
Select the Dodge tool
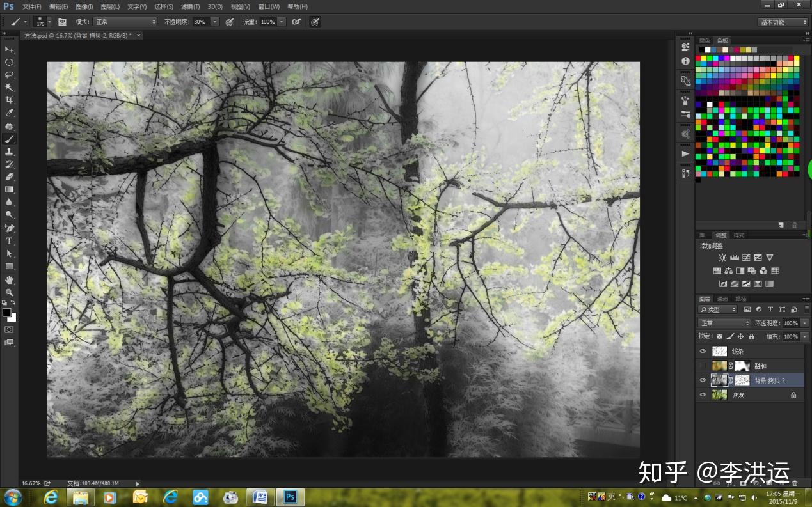(9, 215)
